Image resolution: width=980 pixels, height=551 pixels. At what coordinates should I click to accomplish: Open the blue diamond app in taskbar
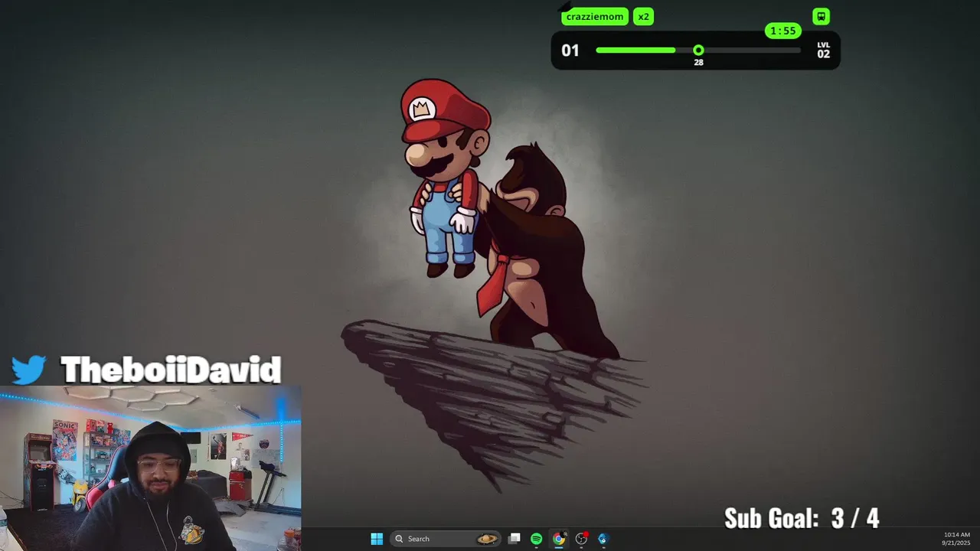pyautogui.click(x=603, y=539)
